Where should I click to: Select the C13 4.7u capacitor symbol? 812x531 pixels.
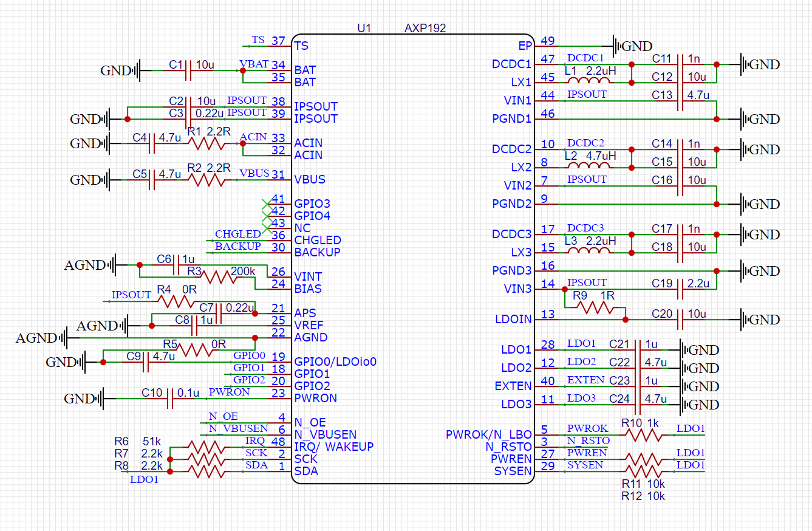tap(680, 101)
